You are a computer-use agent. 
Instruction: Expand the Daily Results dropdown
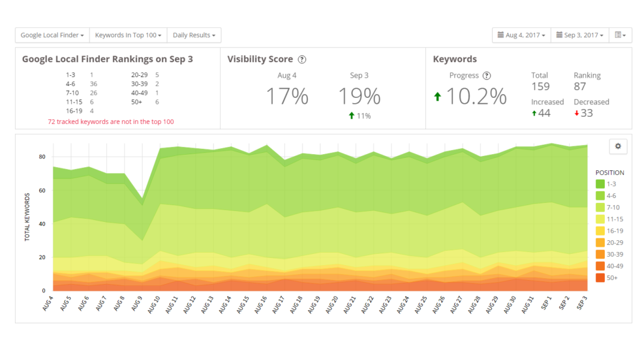tap(194, 35)
